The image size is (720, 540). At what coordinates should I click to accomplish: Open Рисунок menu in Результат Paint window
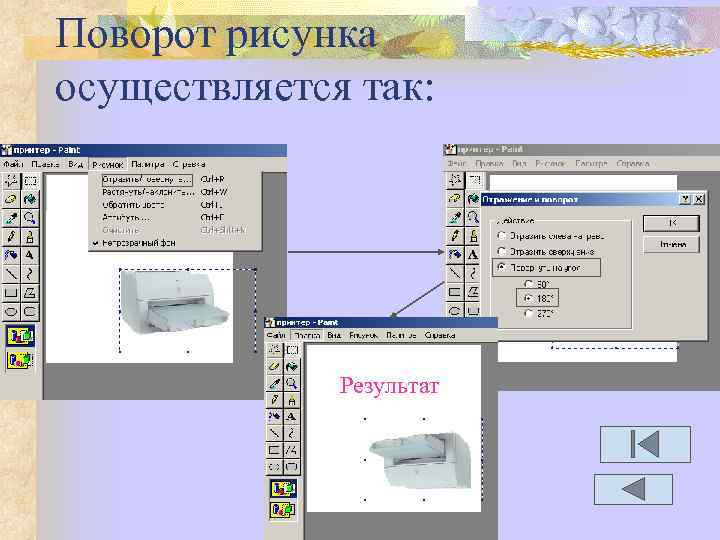pyautogui.click(x=363, y=335)
